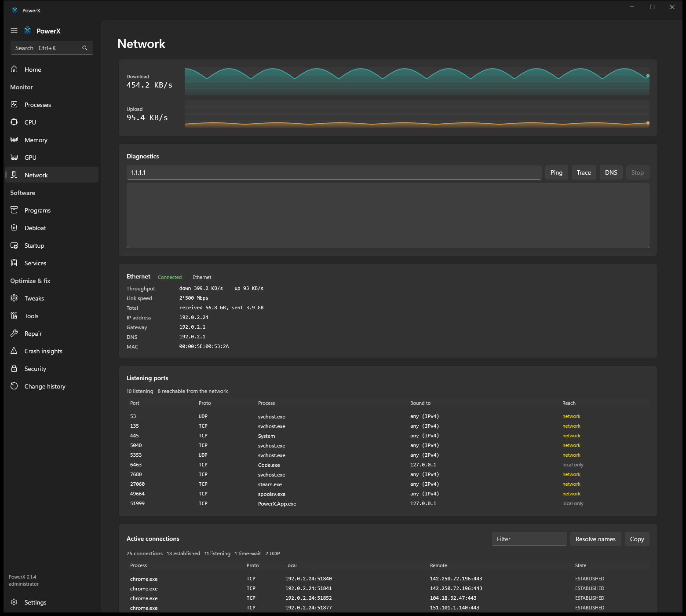This screenshot has height=616, width=686.
Task: Click the DNS lookup button
Action: click(611, 172)
